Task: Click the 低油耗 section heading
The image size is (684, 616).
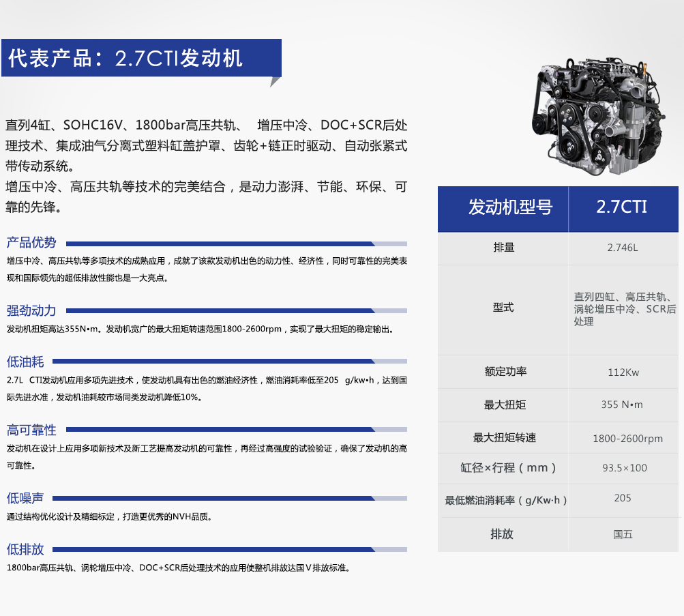Action: coord(25,362)
